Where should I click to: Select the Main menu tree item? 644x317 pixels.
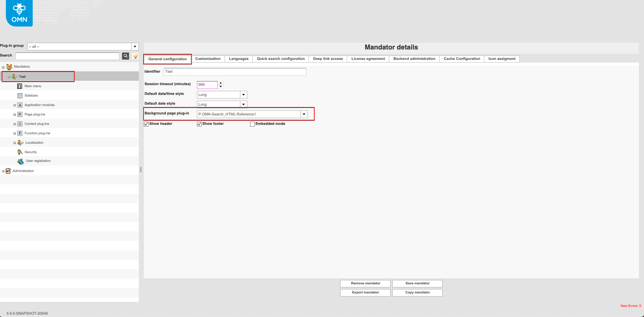(x=33, y=86)
